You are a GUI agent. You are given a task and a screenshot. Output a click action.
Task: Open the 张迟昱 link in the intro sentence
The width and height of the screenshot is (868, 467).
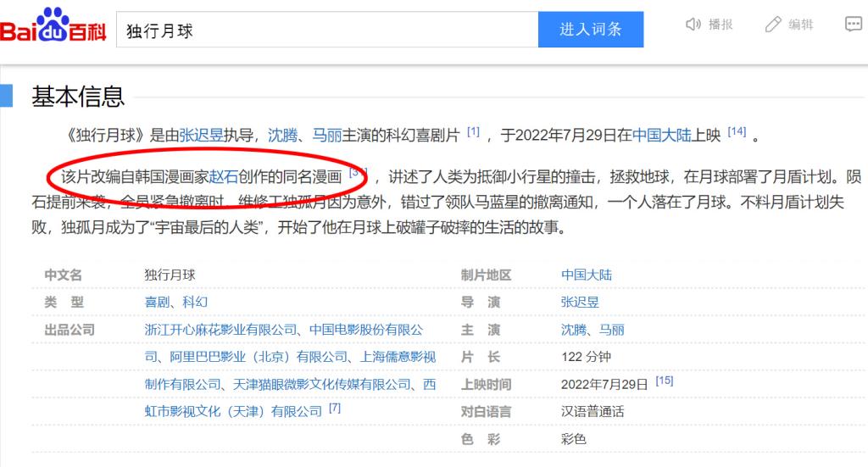tap(201, 135)
